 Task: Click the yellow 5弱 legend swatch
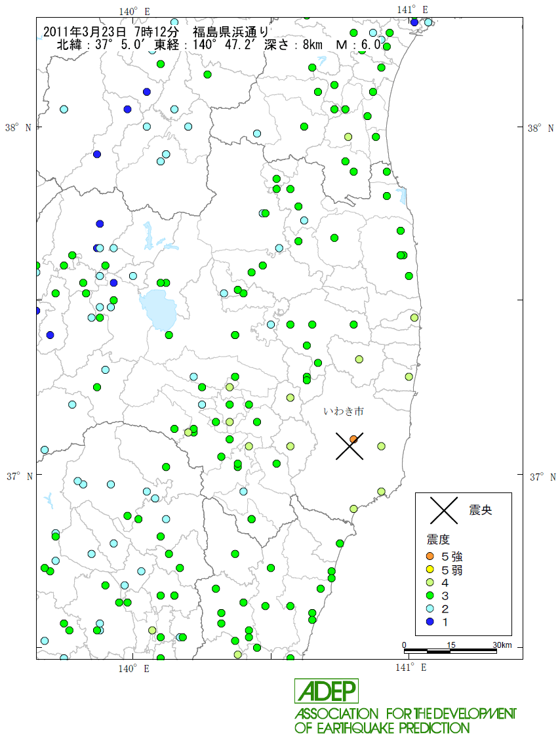[430, 570]
